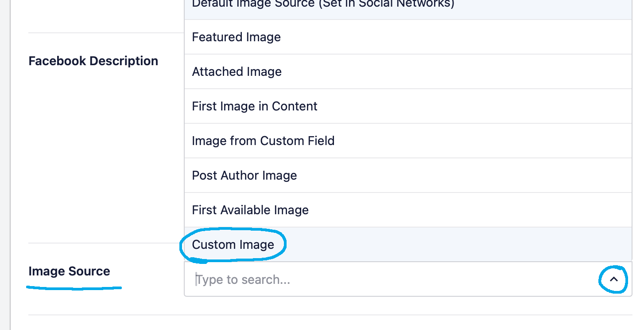The width and height of the screenshot is (644, 330).
Task: Click the Post Author Image row
Action: tap(244, 175)
